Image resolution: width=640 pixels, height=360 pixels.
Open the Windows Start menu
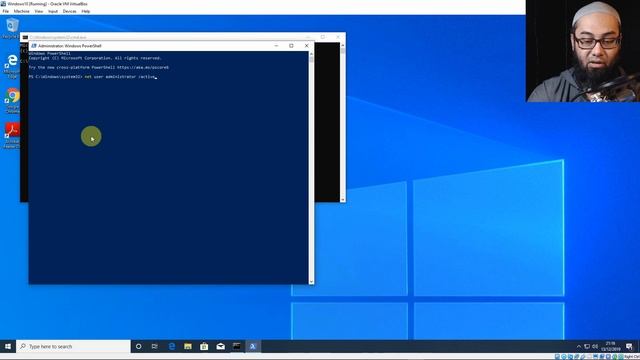[x=8, y=346]
